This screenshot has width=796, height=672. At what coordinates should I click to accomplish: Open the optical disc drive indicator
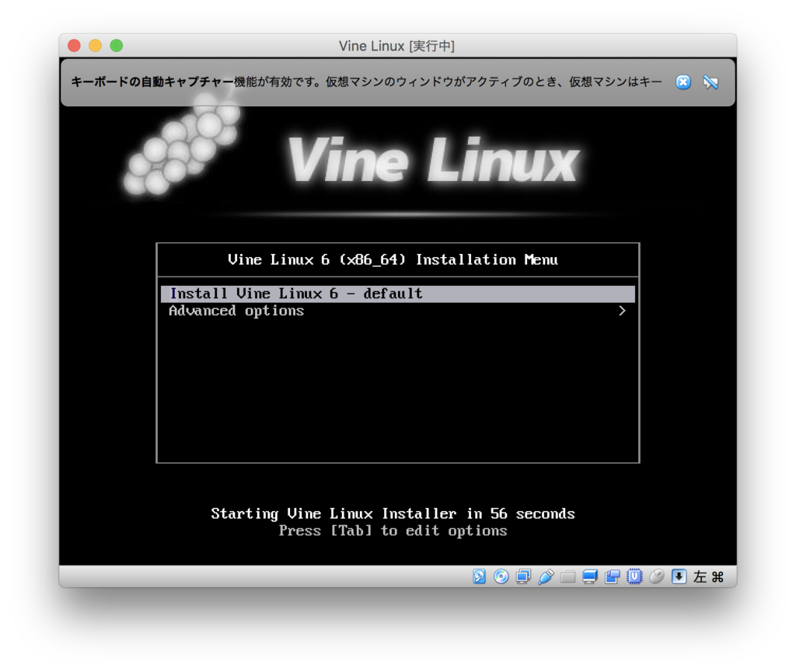point(501,576)
